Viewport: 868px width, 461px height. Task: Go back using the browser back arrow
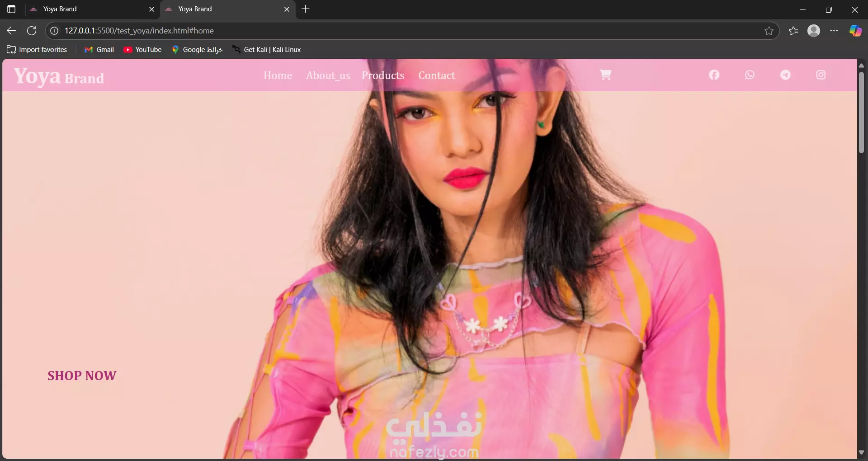(x=11, y=31)
